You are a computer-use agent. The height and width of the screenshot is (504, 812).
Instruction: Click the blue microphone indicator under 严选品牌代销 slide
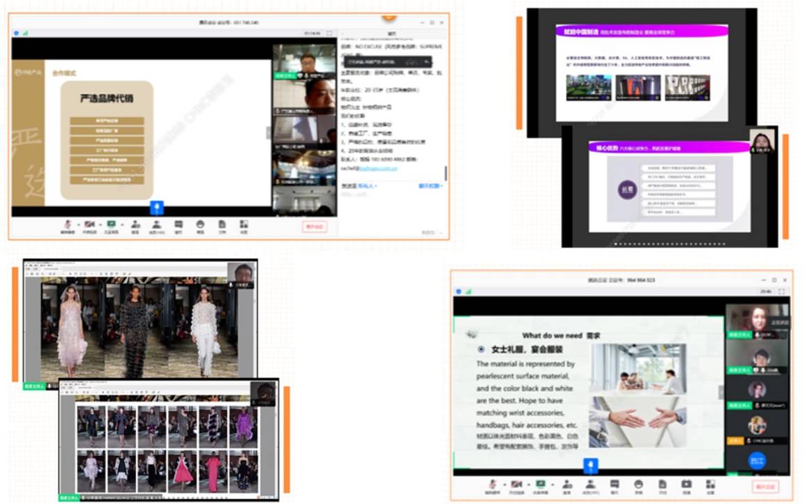point(157,208)
